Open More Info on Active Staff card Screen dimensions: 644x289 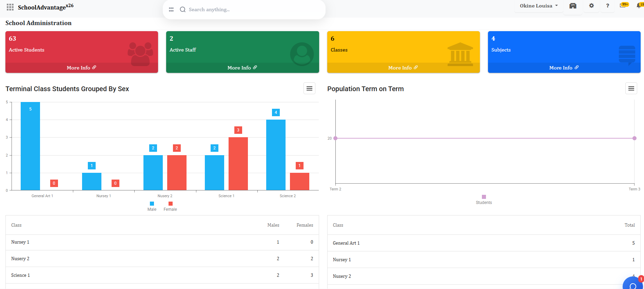click(x=242, y=68)
